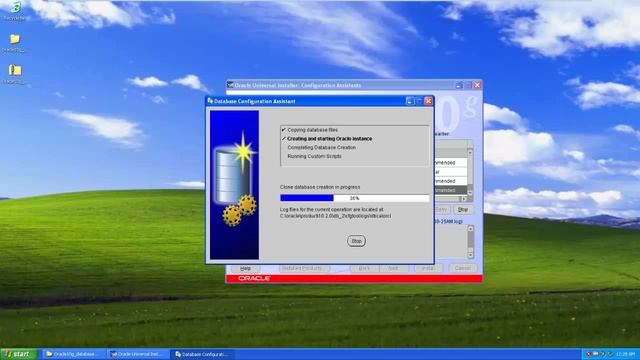Close the Oracle Universal Installer window
Viewport: 640px width, 360px height.
pos(477,85)
